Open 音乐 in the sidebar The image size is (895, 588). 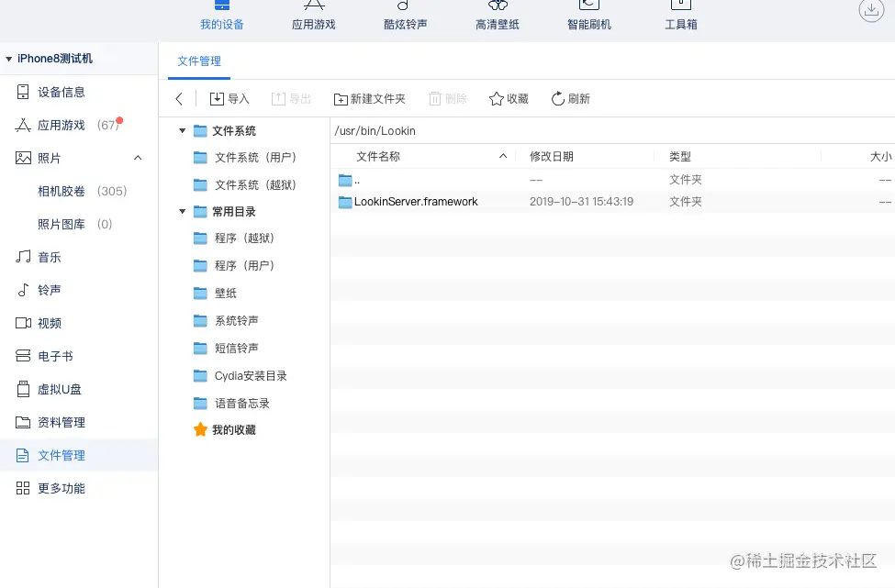click(x=79, y=257)
